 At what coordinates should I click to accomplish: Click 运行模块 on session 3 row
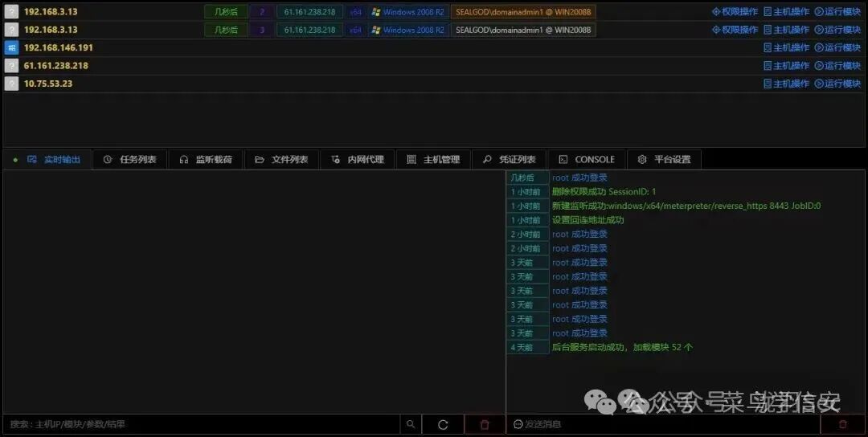click(x=837, y=30)
